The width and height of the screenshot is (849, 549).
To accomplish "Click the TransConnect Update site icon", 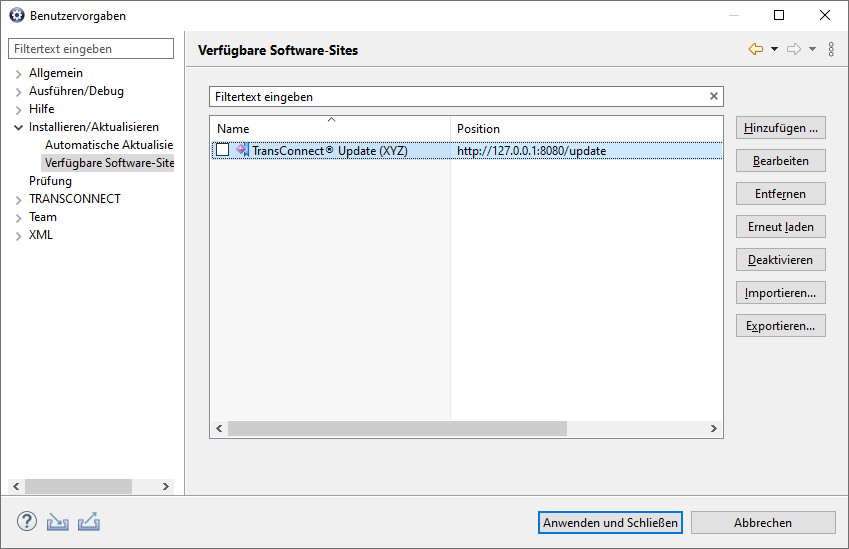I will click(242, 149).
